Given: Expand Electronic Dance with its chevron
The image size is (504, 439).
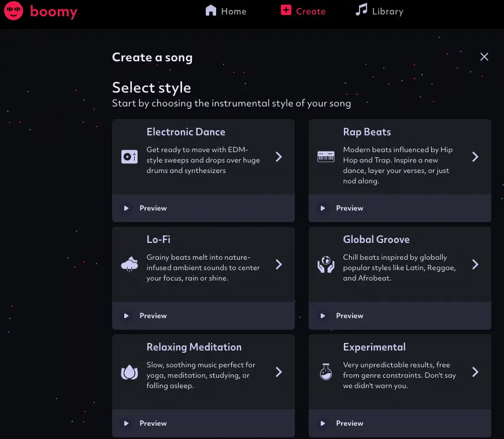Looking at the screenshot, I should point(279,157).
